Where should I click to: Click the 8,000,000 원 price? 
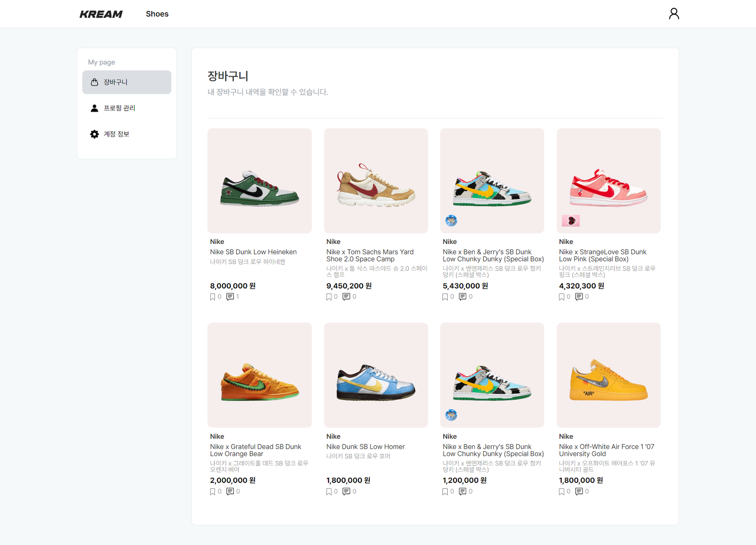[x=233, y=286]
